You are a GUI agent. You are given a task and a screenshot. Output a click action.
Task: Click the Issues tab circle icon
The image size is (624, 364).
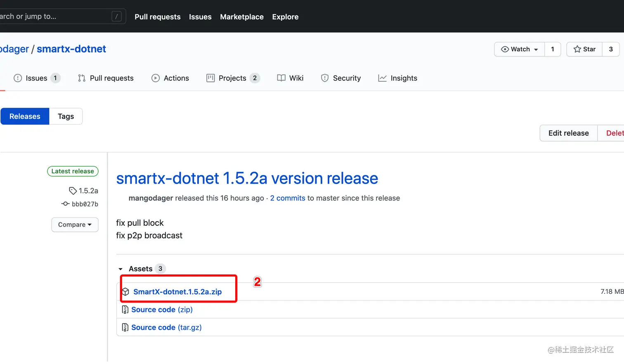coord(18,78)
